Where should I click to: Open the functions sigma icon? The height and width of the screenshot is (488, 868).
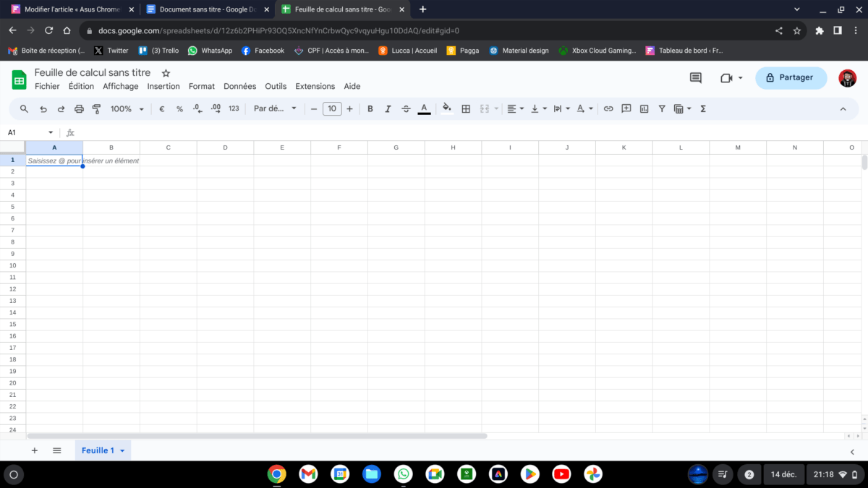(x=703, y=109)
